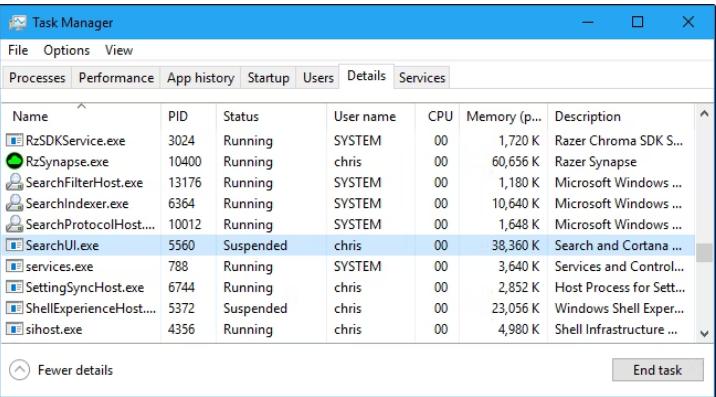
Task: Select the SearchProtocolHost process name
Action: pyautogui.click(x=90, y=225)
